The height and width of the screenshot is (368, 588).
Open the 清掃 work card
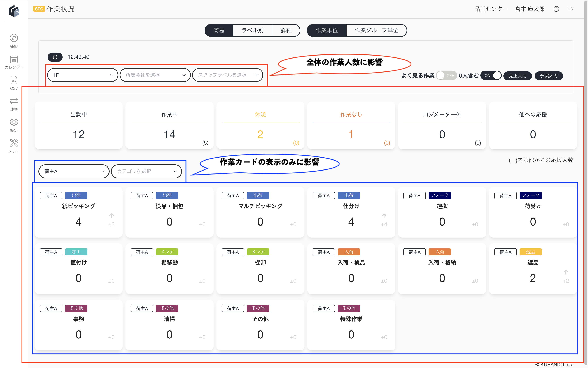169,325
